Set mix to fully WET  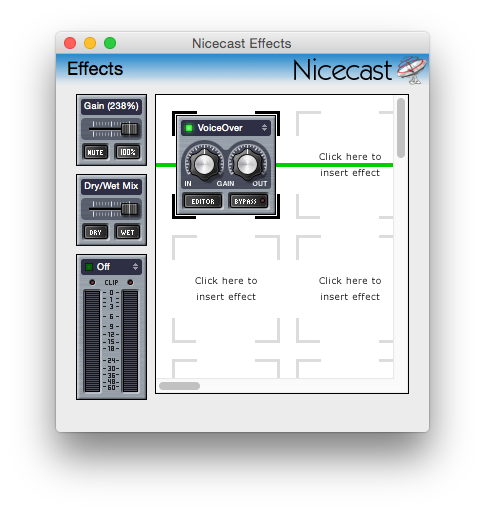tap(128, 232)
